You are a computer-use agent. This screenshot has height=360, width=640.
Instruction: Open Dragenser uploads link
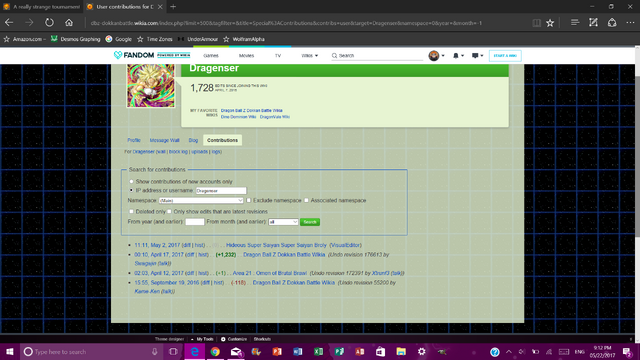[x=200, y=151]
